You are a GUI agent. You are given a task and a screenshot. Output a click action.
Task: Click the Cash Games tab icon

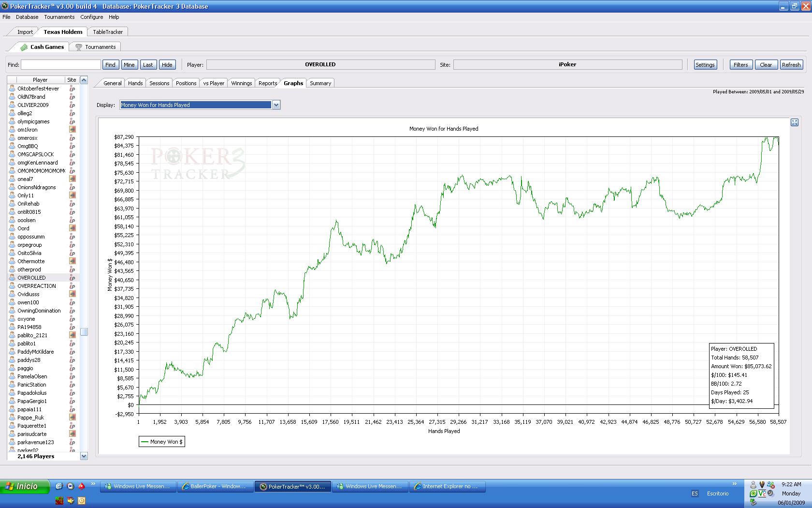click(24, 47)
